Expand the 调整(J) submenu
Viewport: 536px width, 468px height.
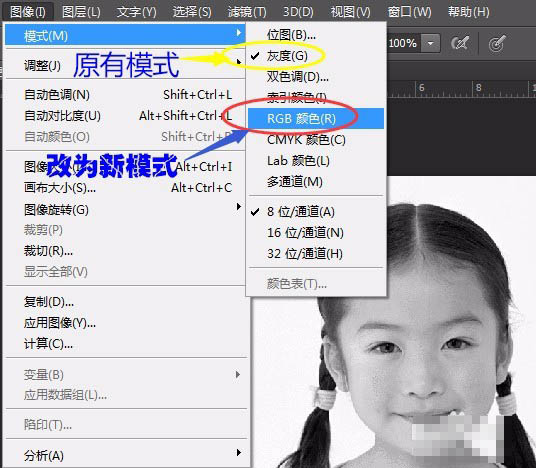point(125,64)
